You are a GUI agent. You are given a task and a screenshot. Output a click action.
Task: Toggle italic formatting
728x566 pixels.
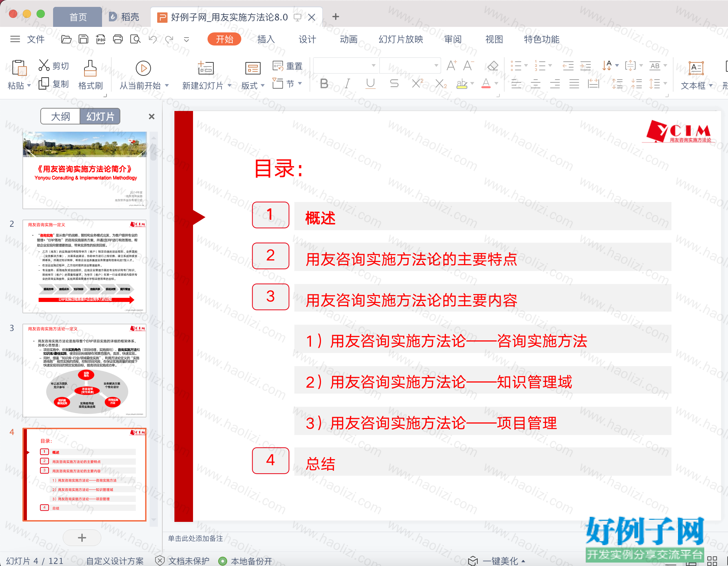click(x=347, y=83)
